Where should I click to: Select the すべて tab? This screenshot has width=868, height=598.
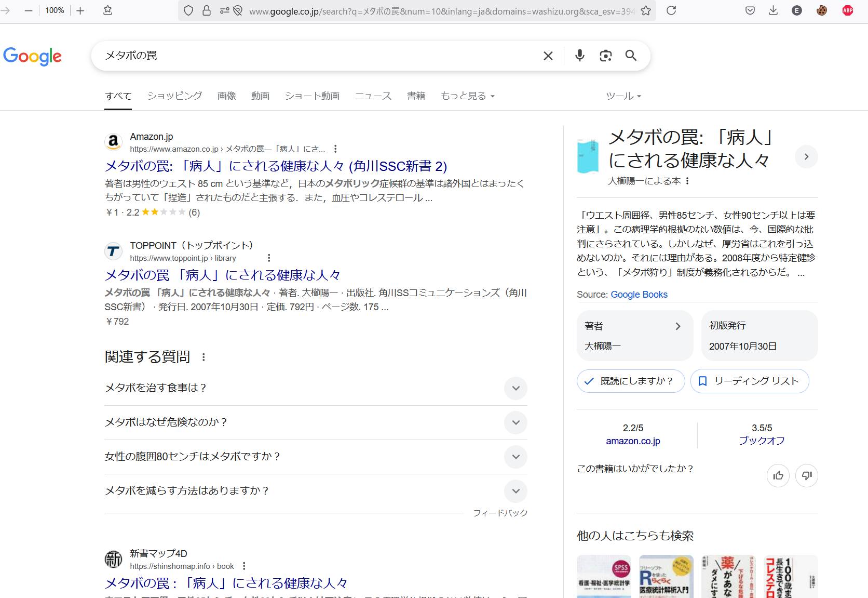pyautogui.click(x=118, y=96)
